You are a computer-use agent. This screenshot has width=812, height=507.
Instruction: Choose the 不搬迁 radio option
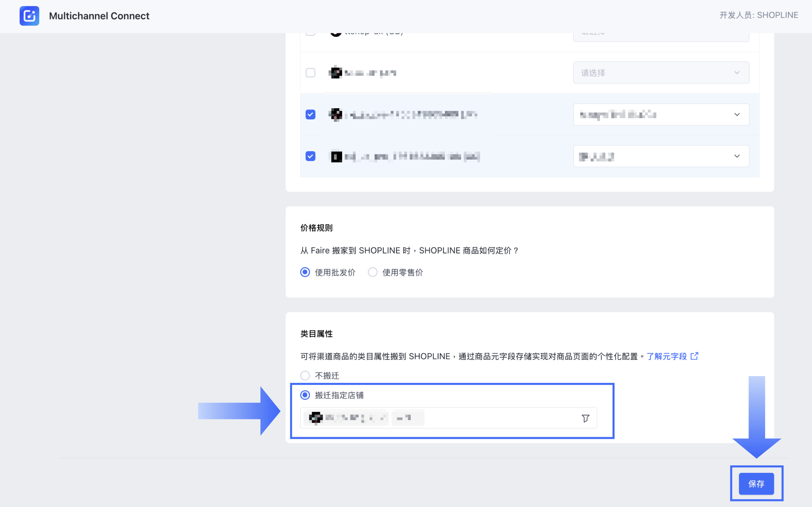tap(305, 375)
